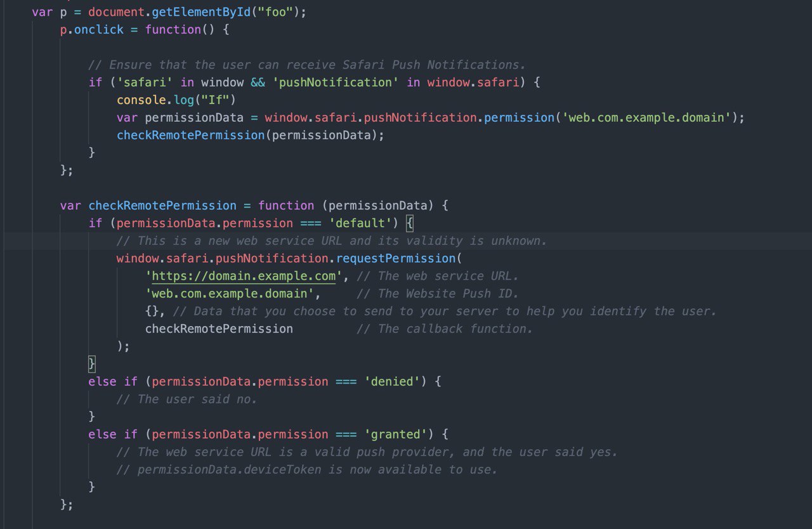Select the 'granted' string literal
812x529 pixels.
click(396, 434)
